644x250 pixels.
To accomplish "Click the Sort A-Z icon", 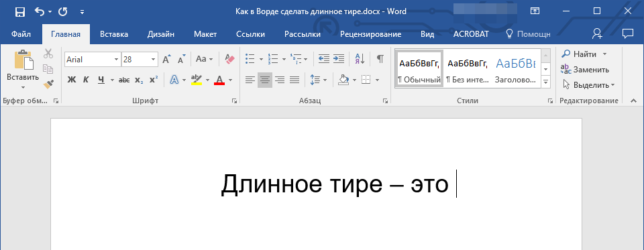I will point(360,59).
